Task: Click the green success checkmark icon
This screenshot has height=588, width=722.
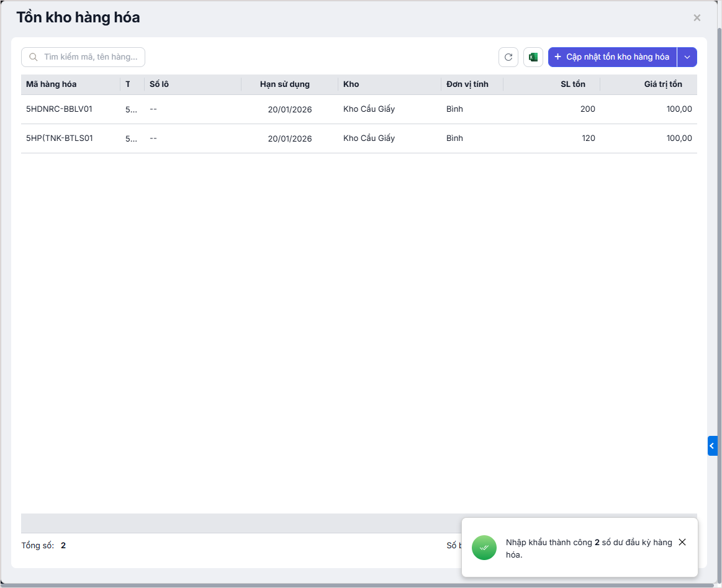Action: pos(484,548)
